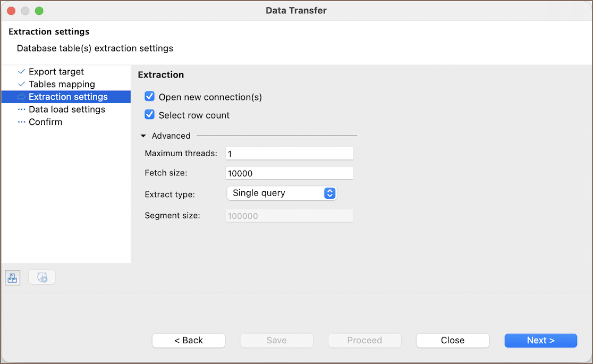Click the dots icon beside Data load settings
The height and width of the screenshot is (364, 593).
click(x=21, y=109)
